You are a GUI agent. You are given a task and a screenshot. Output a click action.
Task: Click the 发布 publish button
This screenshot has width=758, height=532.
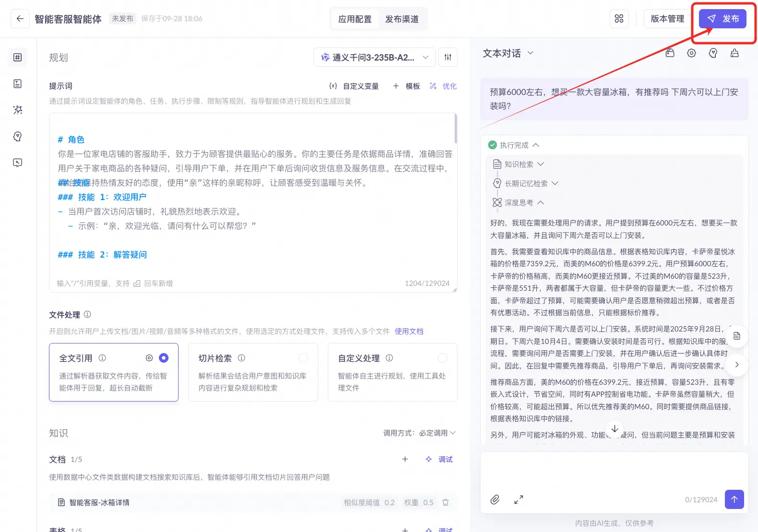(722, 19)
